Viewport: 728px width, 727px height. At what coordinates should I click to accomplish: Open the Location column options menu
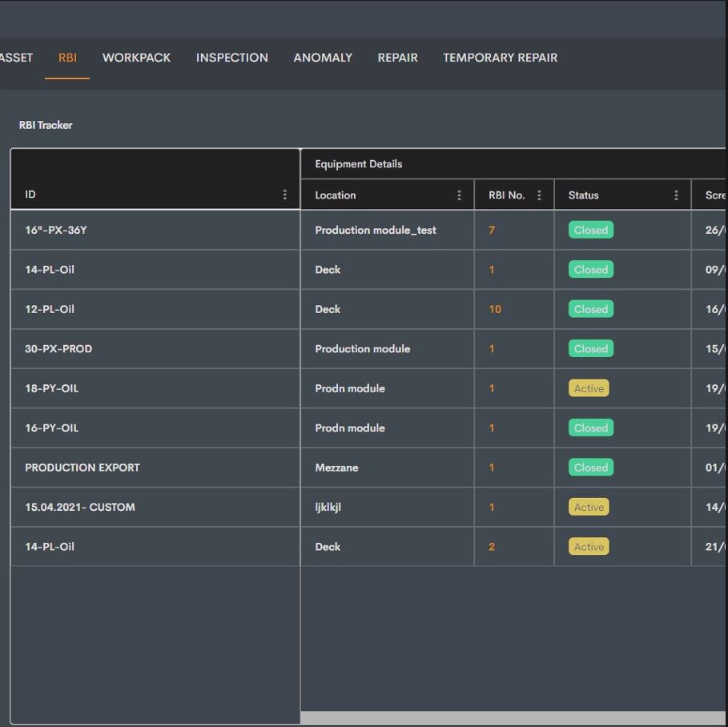[459, 195]
